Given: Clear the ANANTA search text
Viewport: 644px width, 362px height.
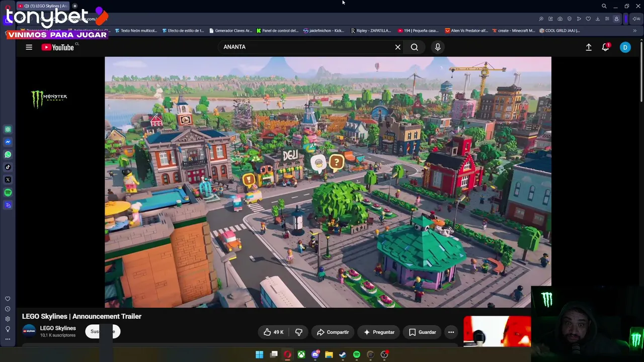Looking at the screenshot, I should pos(397,47).
